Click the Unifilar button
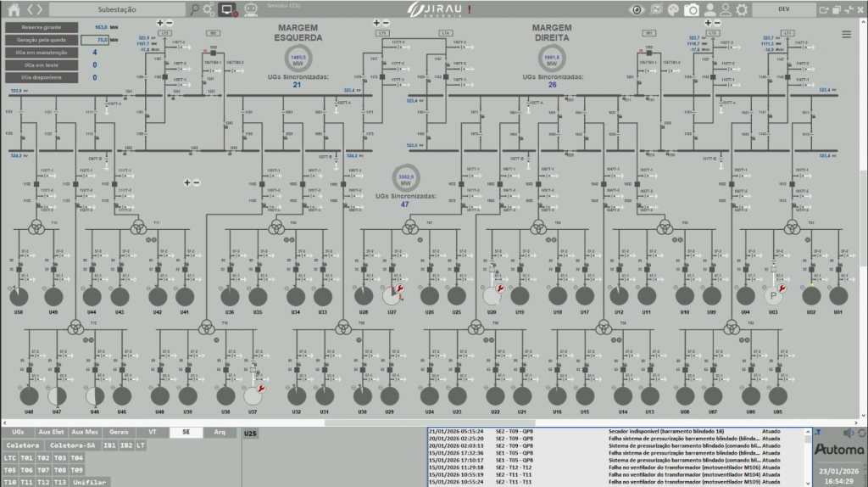 pyautogui.click(x=89, y=482)
